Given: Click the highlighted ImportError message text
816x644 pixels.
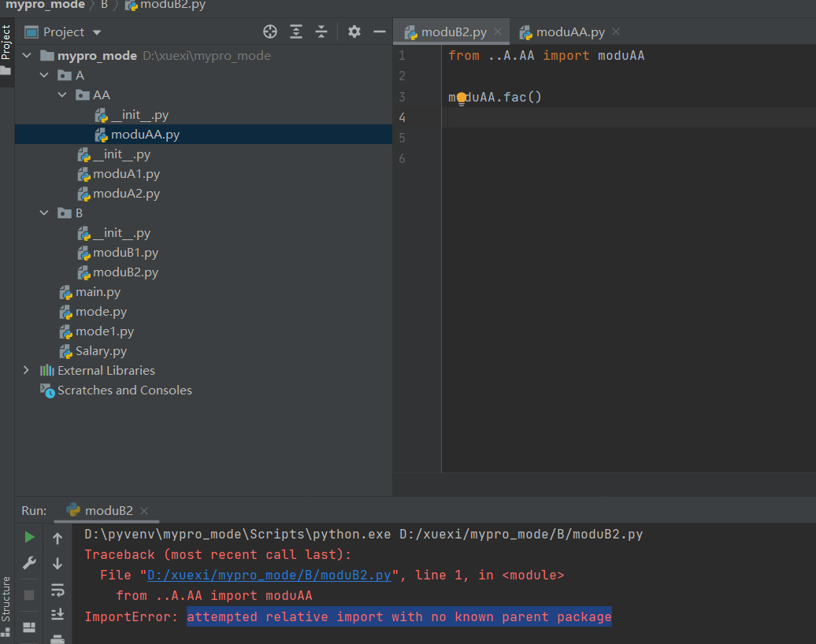Looking at the screenshot, I should (399, 617).
